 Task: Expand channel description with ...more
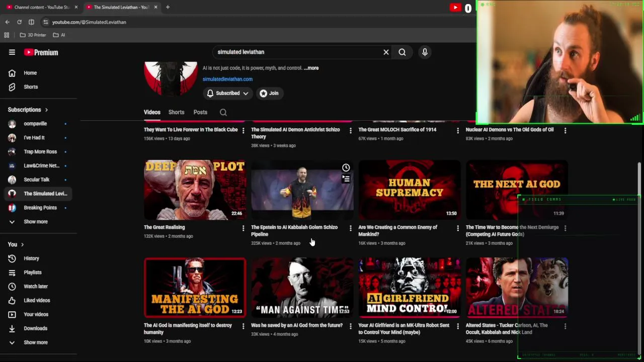pos(311,68)
